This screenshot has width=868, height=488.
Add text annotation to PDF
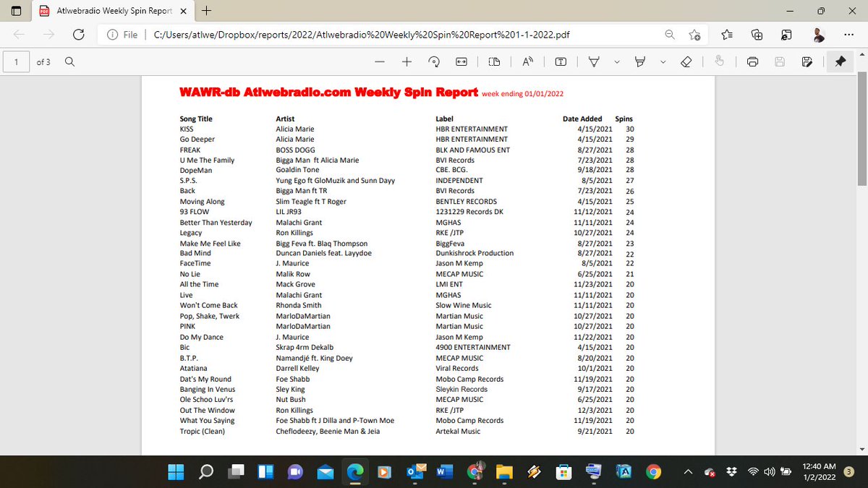point(561,62)
